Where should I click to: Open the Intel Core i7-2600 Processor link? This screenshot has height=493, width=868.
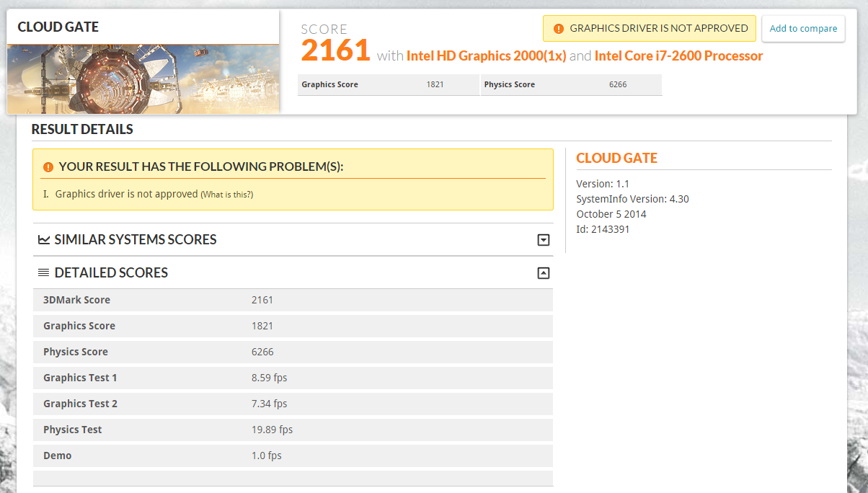coord(678,56)
